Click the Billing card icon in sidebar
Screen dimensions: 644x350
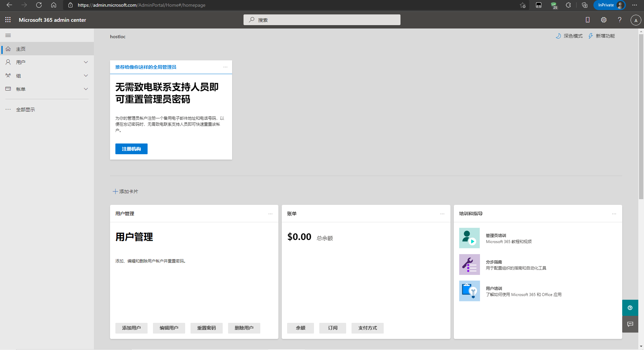click(8, 89)
